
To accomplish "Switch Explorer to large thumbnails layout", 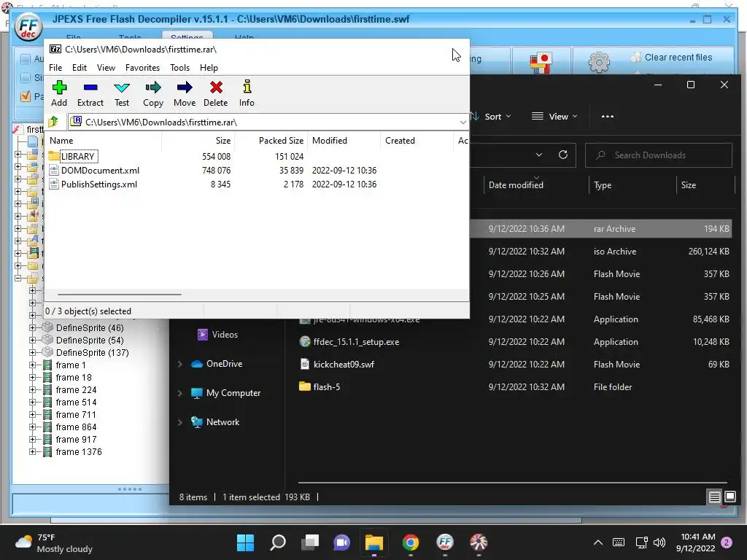I will coord(729,497).
